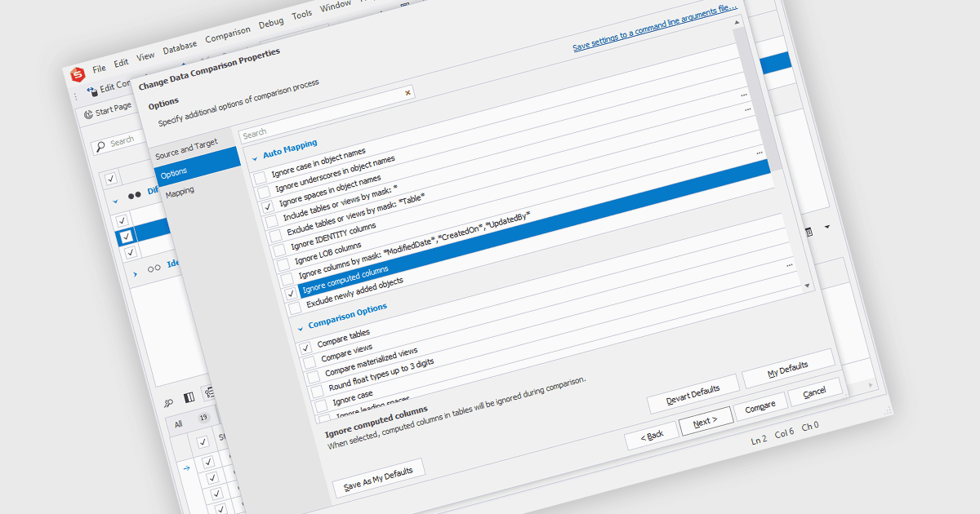Screen dimensions: 980x514
Task: Click options list scrollbar down arrow
Action: [x=808, y=286]
